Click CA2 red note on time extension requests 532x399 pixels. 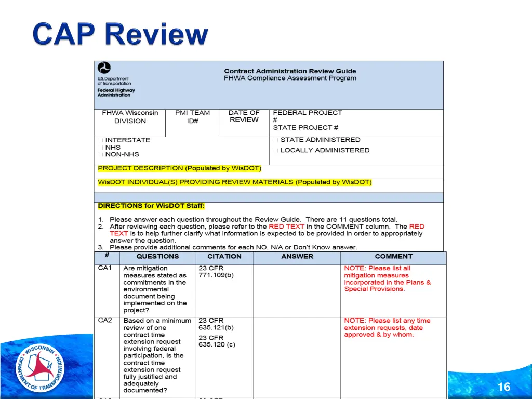[x=387, y=327]
